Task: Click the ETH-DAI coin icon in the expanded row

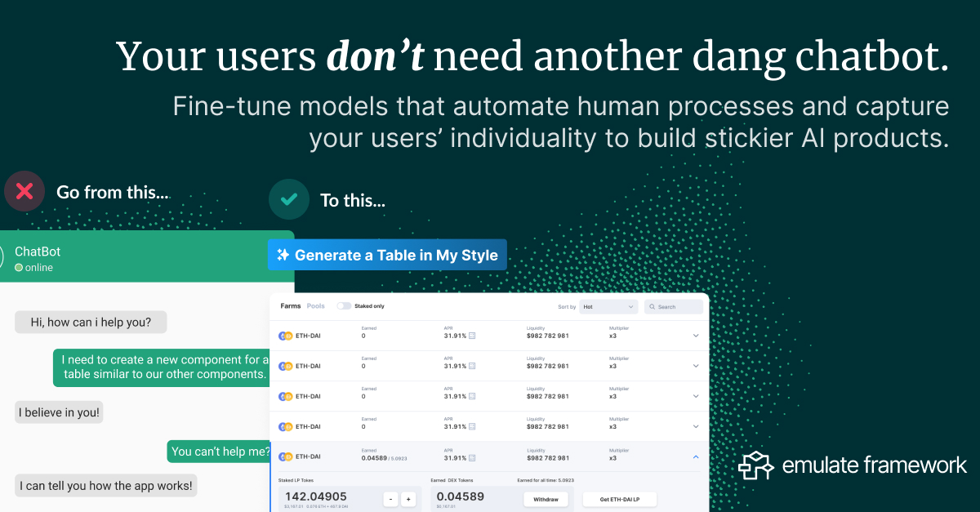Action: tap(284, 456)
